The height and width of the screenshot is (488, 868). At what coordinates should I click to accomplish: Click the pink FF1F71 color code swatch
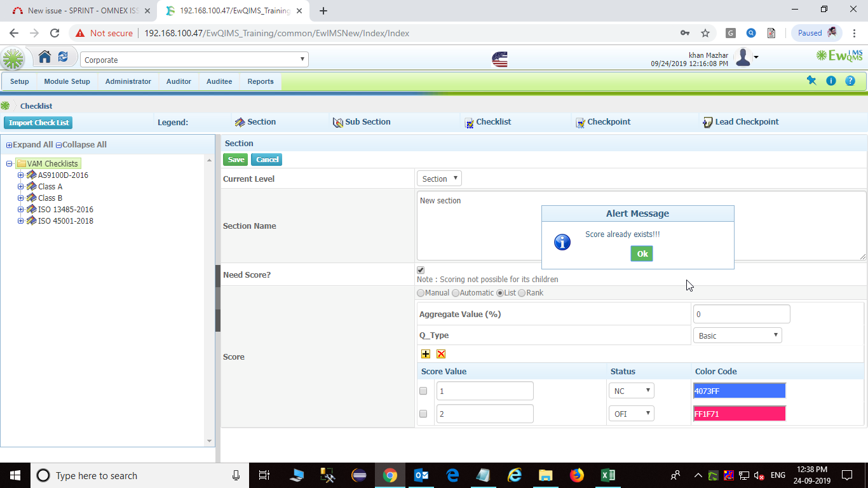[740, 414]
